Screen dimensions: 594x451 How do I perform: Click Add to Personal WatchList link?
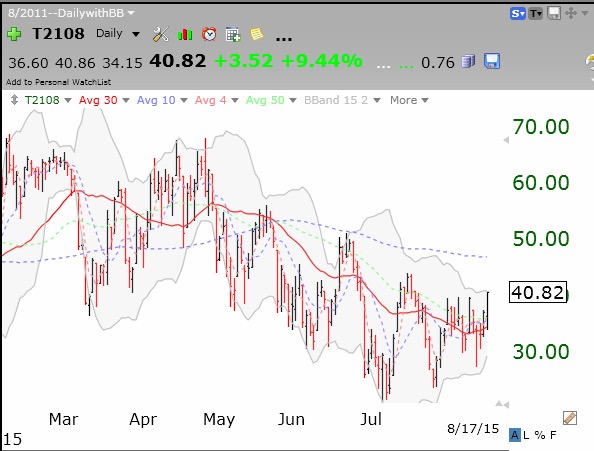tap(58, 82)
